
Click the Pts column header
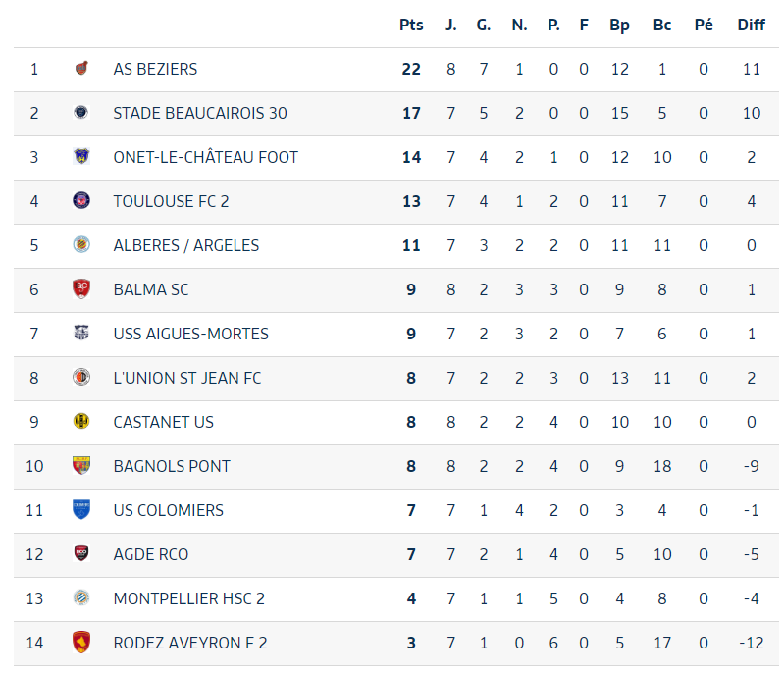tap(411, 25)
